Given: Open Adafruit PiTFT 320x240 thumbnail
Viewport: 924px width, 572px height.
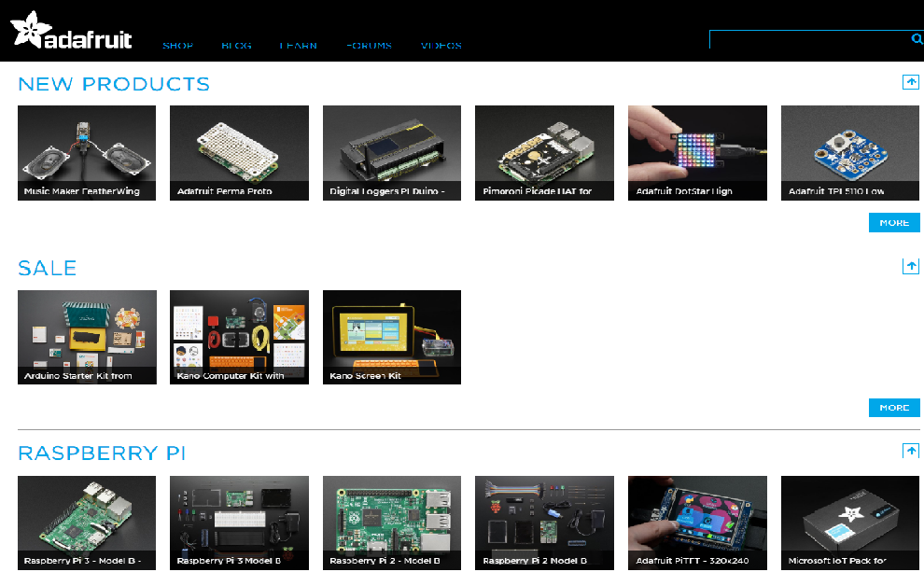Looking at the screenshot, I should [x=698, y=523].
